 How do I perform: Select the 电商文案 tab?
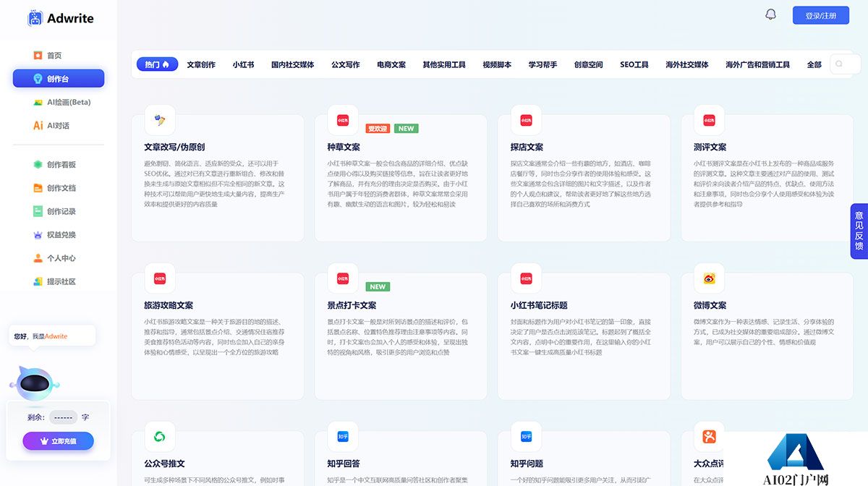tap(391, 64)
